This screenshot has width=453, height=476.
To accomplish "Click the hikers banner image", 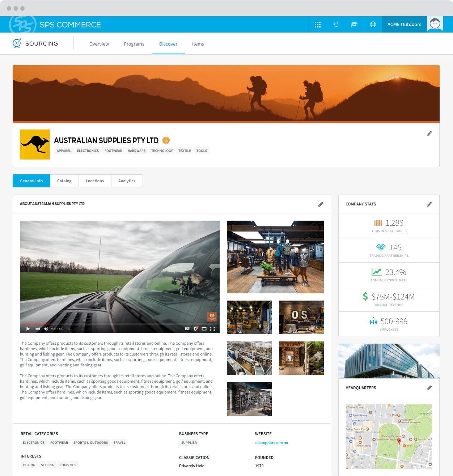I will (x=226, y=94).
